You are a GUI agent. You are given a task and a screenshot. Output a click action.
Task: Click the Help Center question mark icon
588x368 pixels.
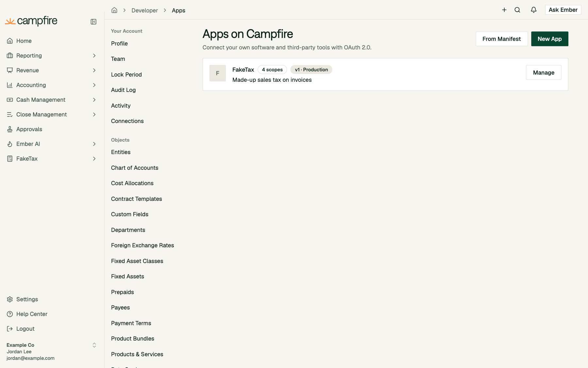[x=10, y=314]
